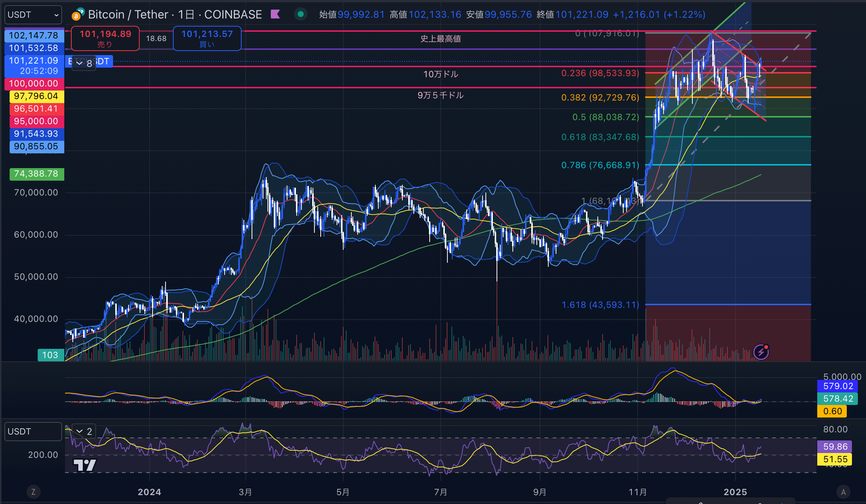Click the green market status dot

[x=301, y=14]
